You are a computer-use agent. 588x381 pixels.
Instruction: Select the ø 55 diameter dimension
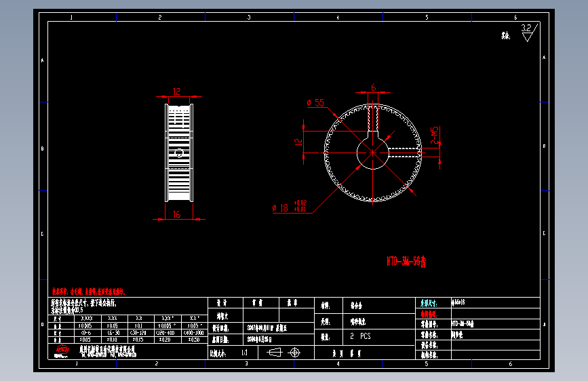point(315,103)
